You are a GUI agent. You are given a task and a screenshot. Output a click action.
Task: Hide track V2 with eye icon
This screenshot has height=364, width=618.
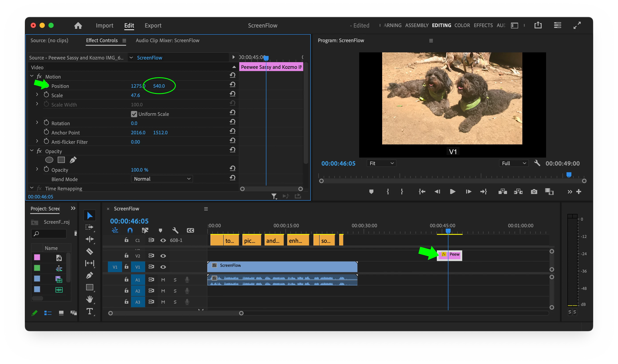click(x=163, y=256)
